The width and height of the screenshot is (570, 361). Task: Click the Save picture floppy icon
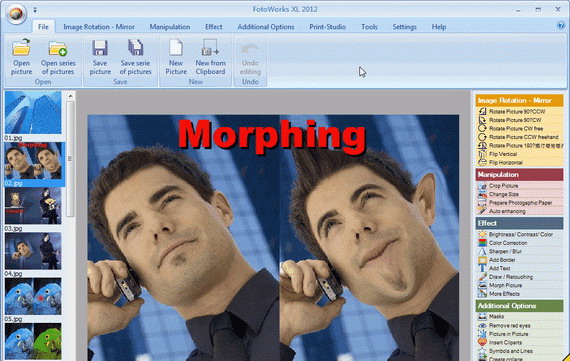tap(100, 48)
